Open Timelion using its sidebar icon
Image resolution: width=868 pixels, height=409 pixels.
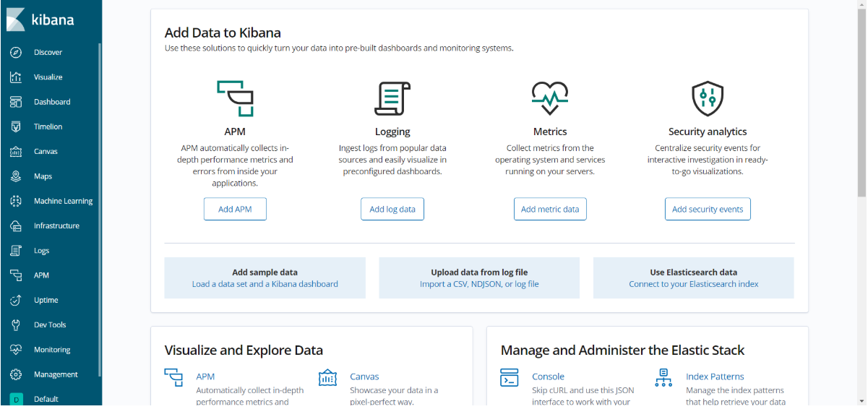pos(16,126)
